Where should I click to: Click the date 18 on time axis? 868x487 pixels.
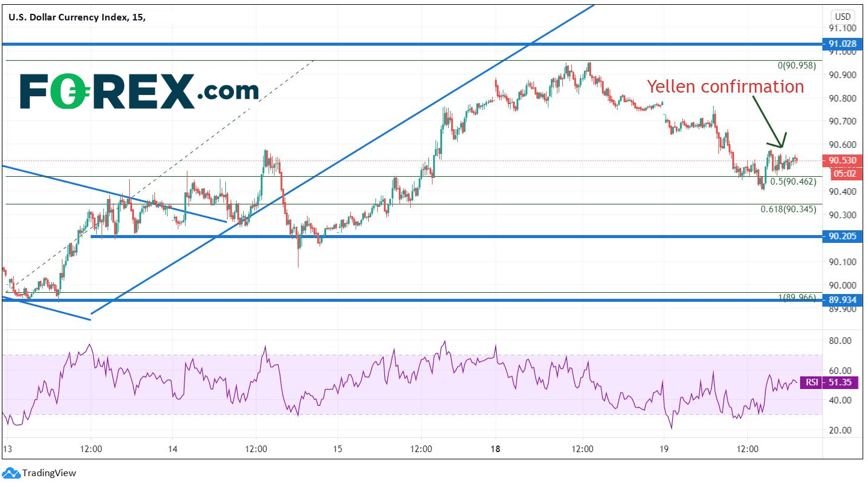click(x=496, y=449)
